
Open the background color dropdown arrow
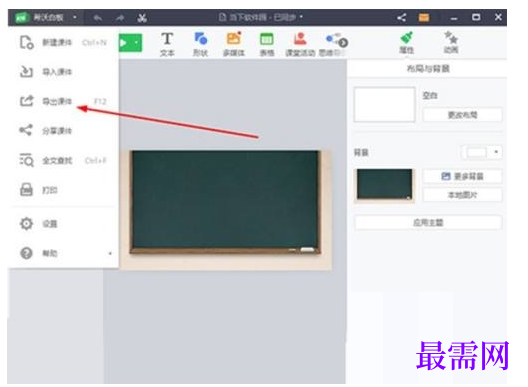[496, 152]
